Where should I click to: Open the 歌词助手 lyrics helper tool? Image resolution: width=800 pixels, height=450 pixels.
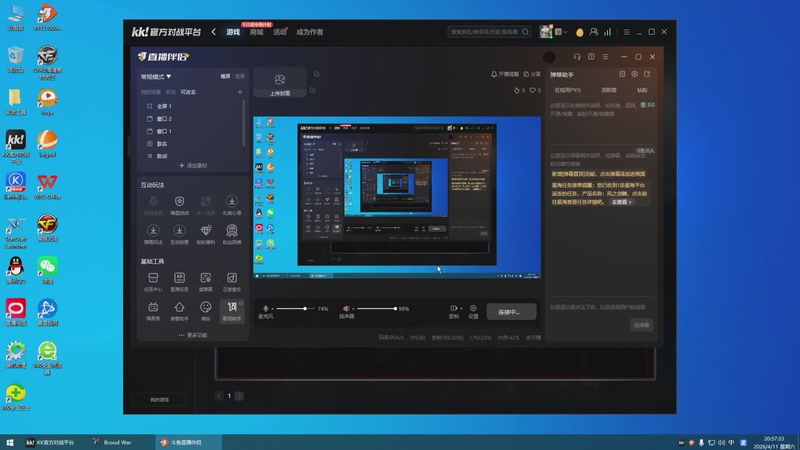[232, 311]
